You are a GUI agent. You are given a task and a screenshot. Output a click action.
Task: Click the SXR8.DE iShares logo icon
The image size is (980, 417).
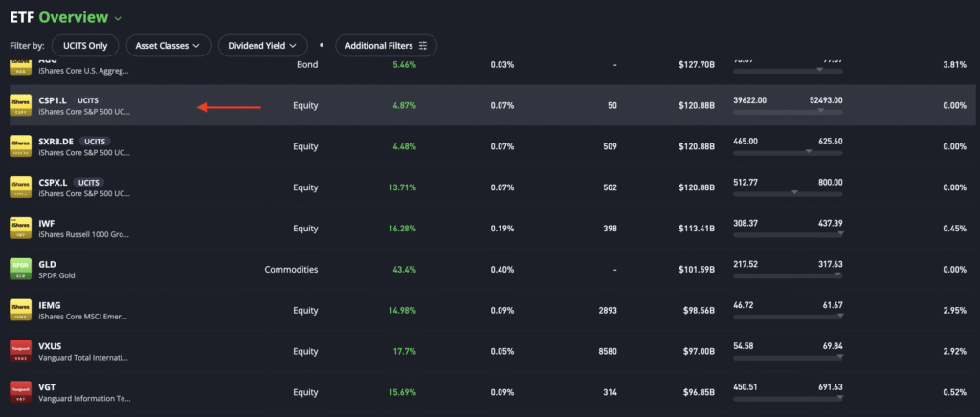click(21, 146)
